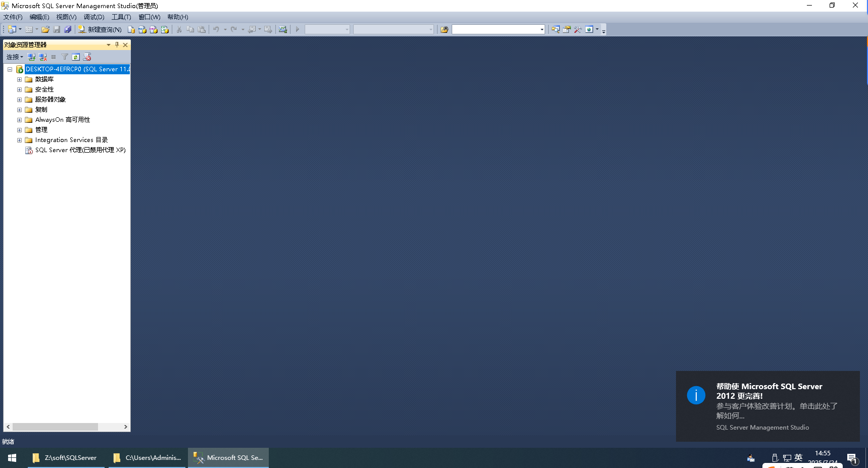Click the Object Explorer horizontal scrollbar thumb
Image resolution: width=868 pixels, height=468 pixels.
(x=55, y=427)
